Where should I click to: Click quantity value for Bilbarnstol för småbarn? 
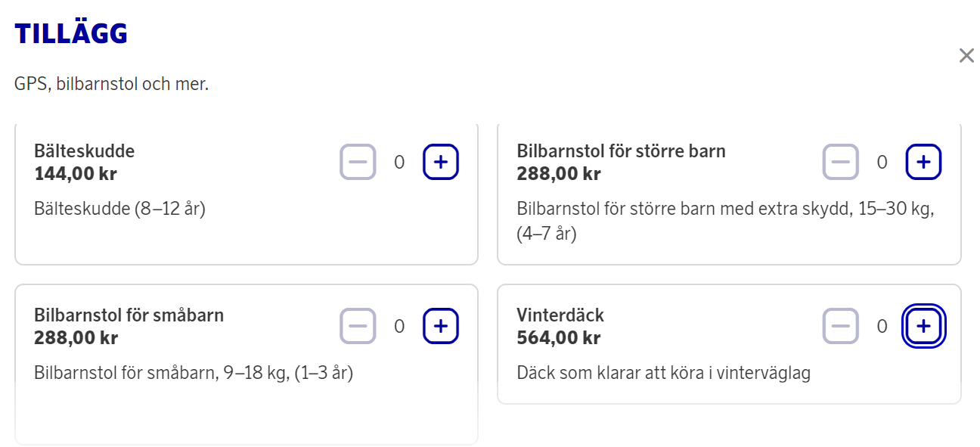[399, 326]
